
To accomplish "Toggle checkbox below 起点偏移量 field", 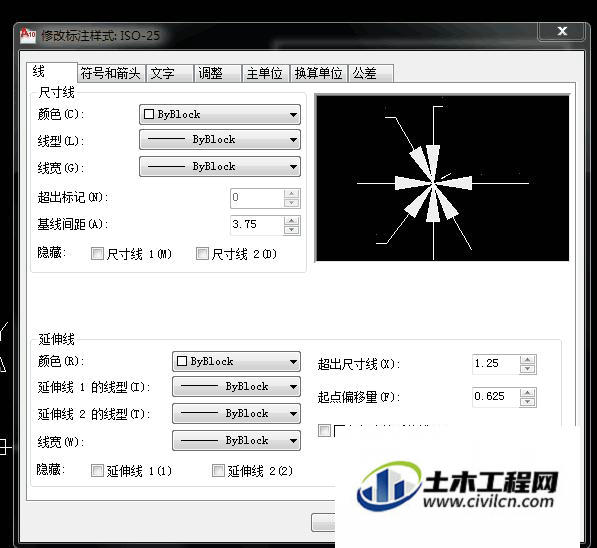I will coord(324,431).
